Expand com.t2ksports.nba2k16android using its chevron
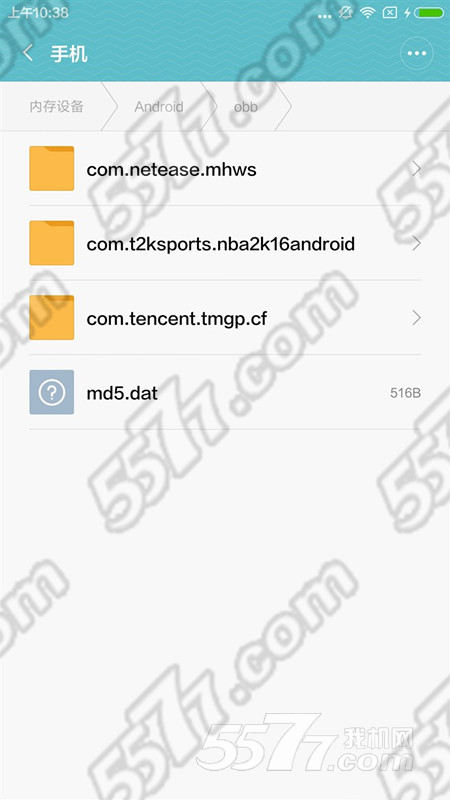The image size is (450, 800). [417, 243]
